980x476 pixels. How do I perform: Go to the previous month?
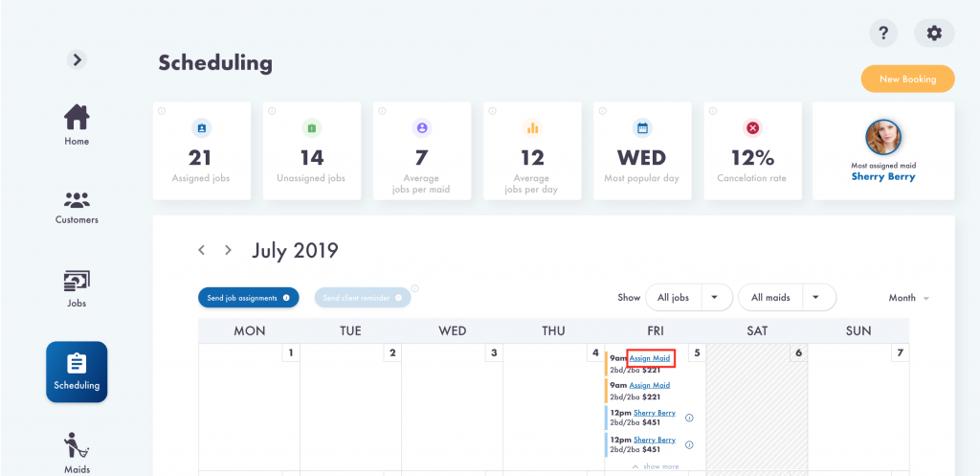(201, 250)
